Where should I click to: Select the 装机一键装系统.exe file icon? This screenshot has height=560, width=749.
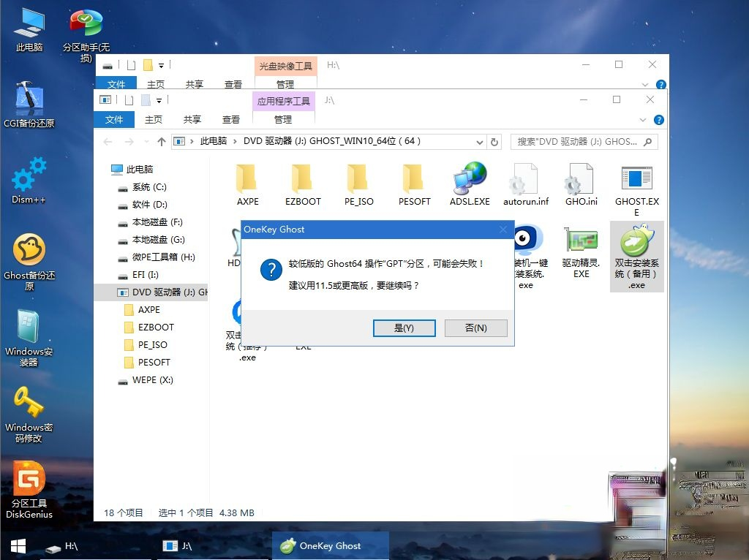coord(530,257)
